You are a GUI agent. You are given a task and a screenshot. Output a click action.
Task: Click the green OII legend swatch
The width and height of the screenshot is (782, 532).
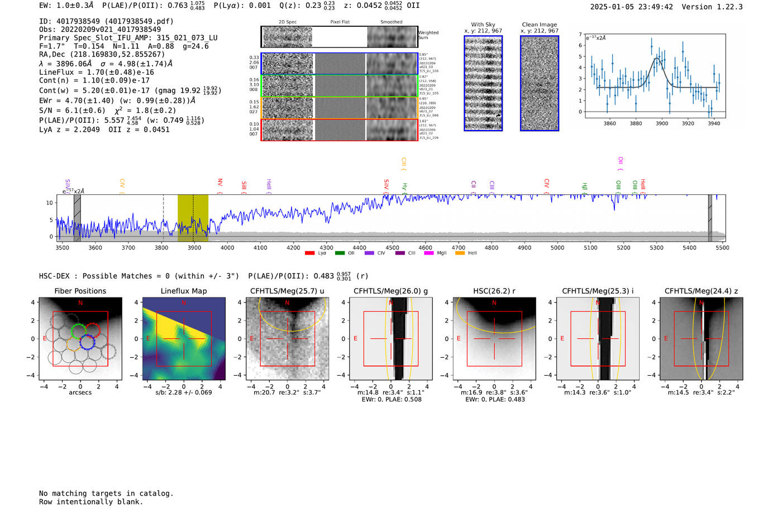pos(340,253)
